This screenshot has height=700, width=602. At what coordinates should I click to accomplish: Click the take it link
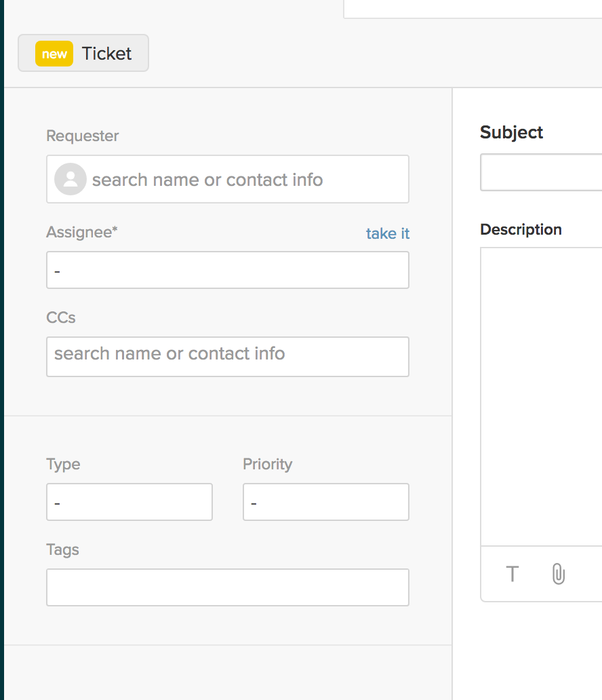point(387,233)
